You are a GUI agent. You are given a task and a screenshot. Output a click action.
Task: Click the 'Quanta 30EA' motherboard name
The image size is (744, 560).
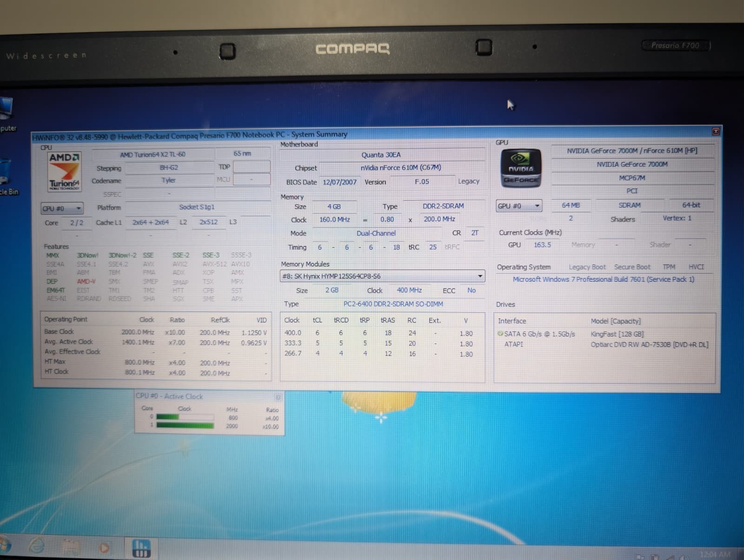[381, 155]
